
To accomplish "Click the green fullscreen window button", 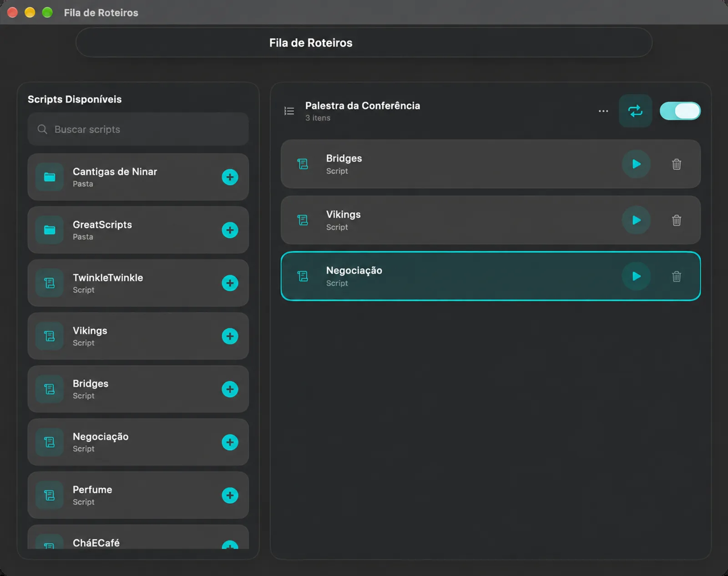I will [47, 12].
